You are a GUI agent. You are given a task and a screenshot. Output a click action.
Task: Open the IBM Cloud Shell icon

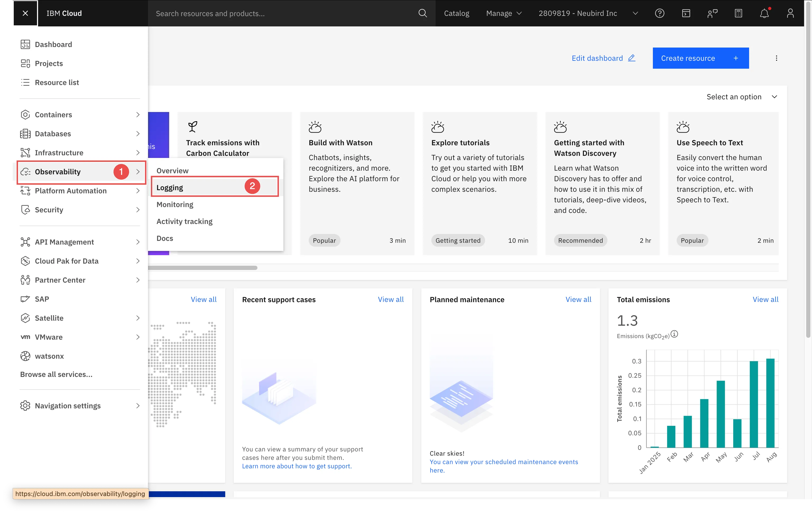[x=686, y=13]
